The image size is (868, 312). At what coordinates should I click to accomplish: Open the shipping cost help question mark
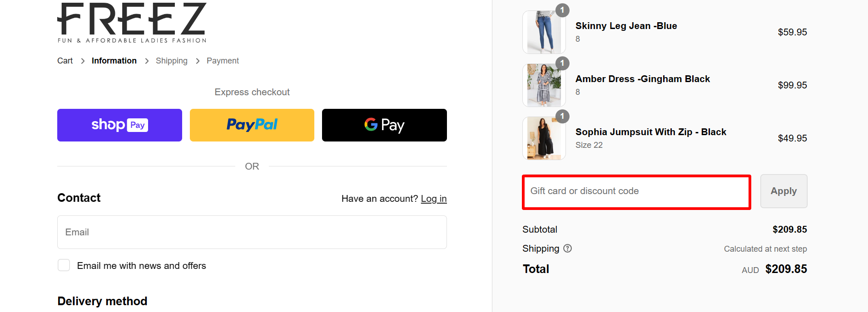[x=567, y=249]
